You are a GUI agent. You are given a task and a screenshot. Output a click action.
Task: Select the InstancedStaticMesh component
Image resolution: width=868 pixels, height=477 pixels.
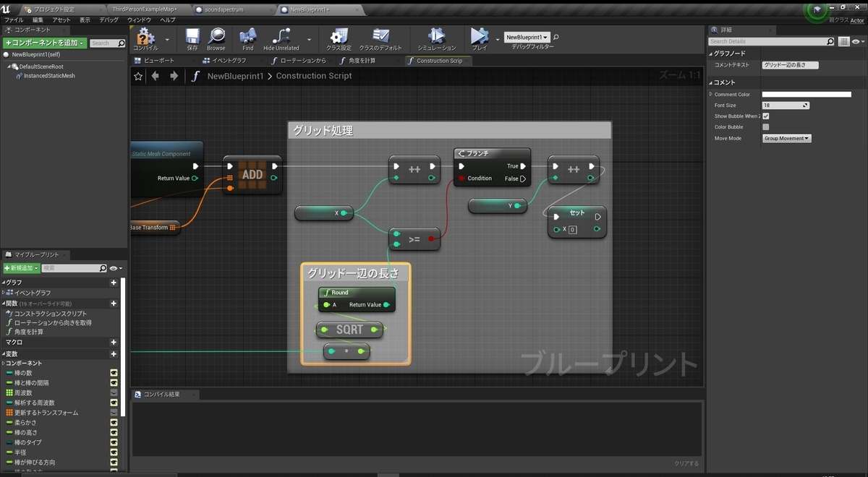pyautogui.click(x=48, y=76)
